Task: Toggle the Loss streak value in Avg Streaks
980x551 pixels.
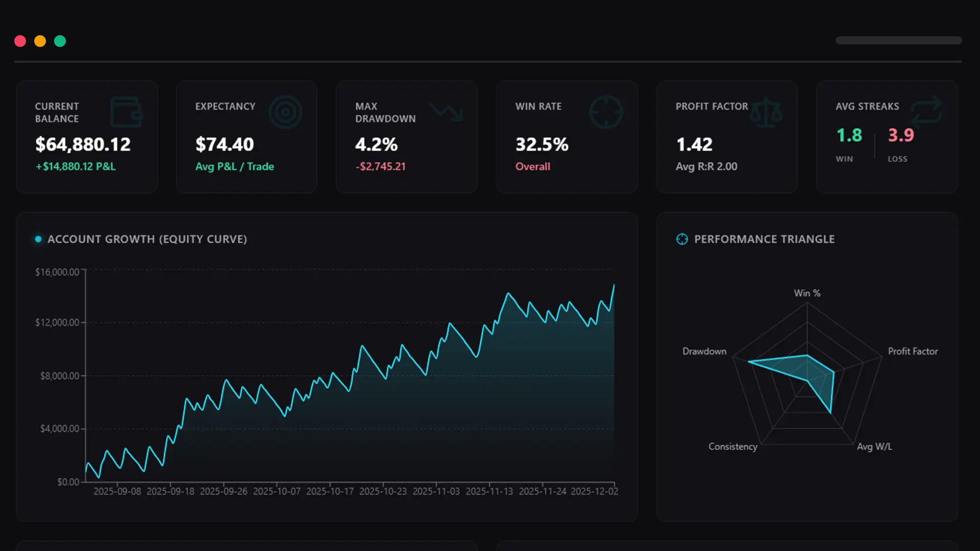Action: tap(901, 136)
